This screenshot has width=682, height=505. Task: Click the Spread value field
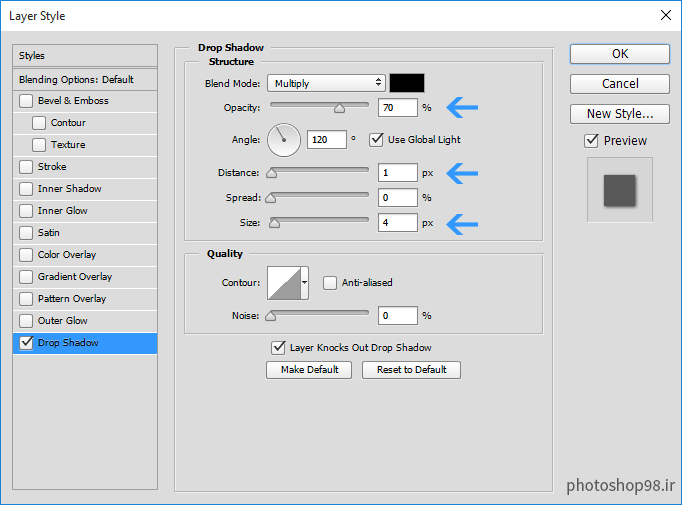click(398, 197)
